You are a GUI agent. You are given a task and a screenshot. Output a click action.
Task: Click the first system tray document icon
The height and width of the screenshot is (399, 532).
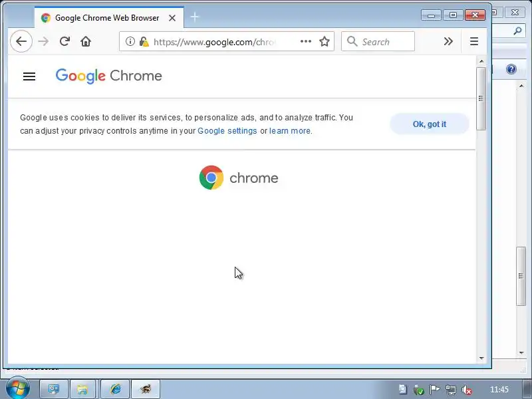tap(402, 390)
